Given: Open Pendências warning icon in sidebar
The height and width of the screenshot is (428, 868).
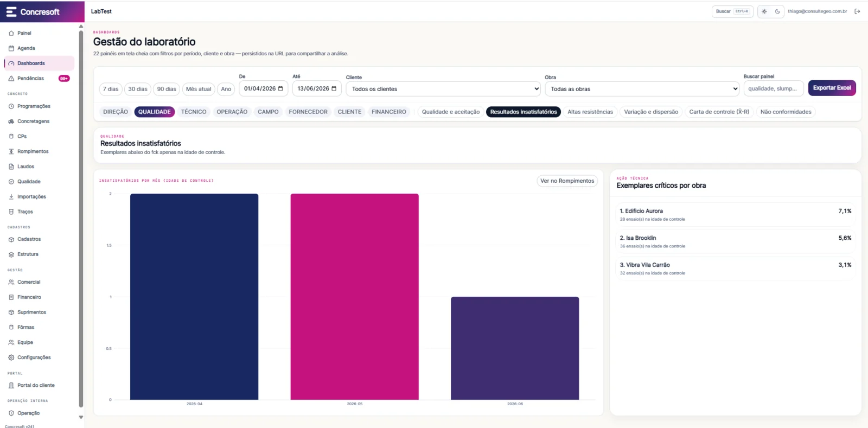Looking at the screenshot, I should (11, 79).
